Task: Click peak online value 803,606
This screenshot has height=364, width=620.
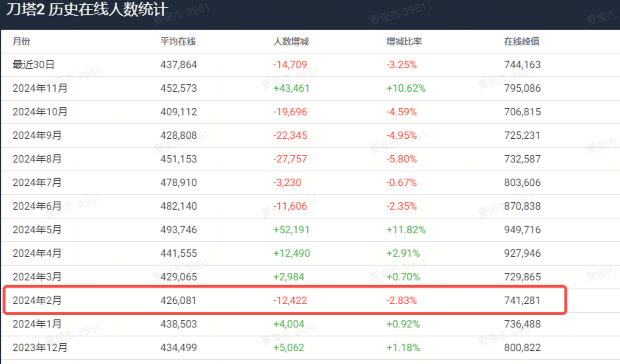Action: [x=522, y=183]
